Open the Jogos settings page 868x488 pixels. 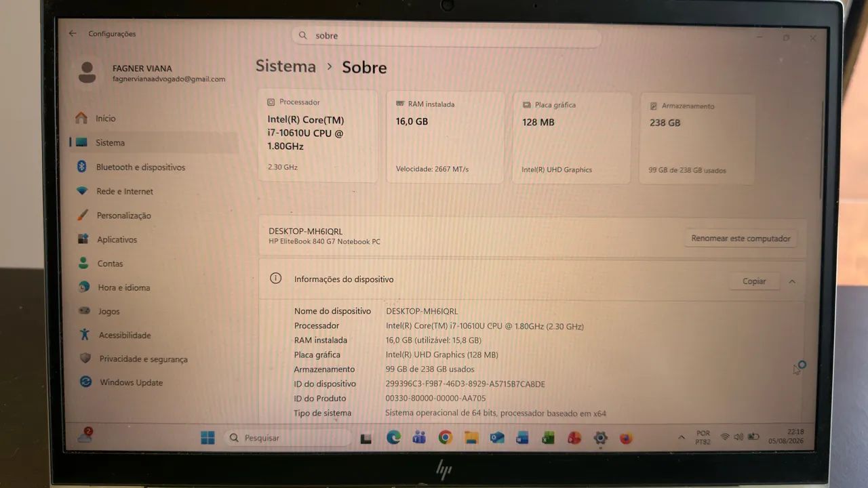pyautogui.click(x=154, y=312)
